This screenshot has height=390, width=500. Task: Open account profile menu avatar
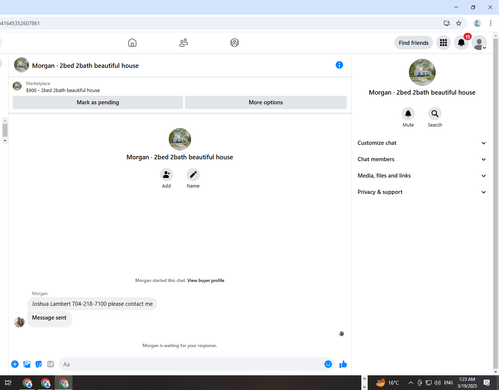479,43
